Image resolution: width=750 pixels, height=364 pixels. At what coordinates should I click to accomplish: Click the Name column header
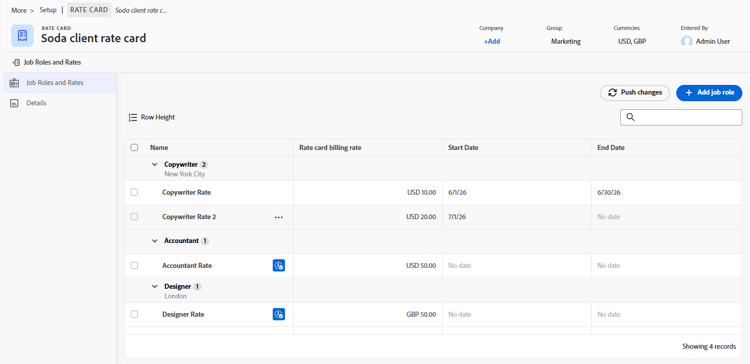coord(159,147)
